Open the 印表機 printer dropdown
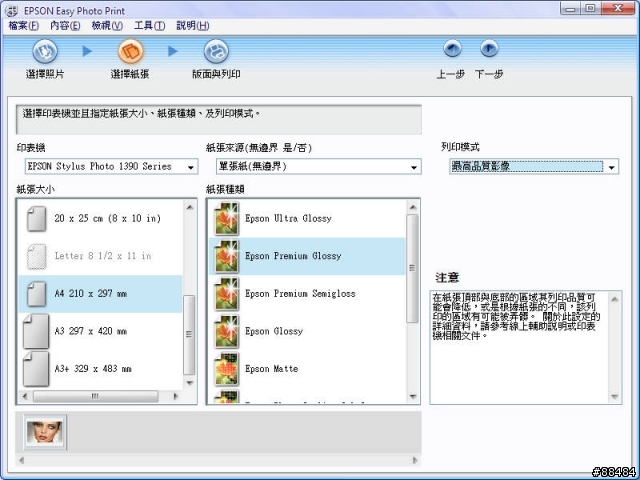 191,167
